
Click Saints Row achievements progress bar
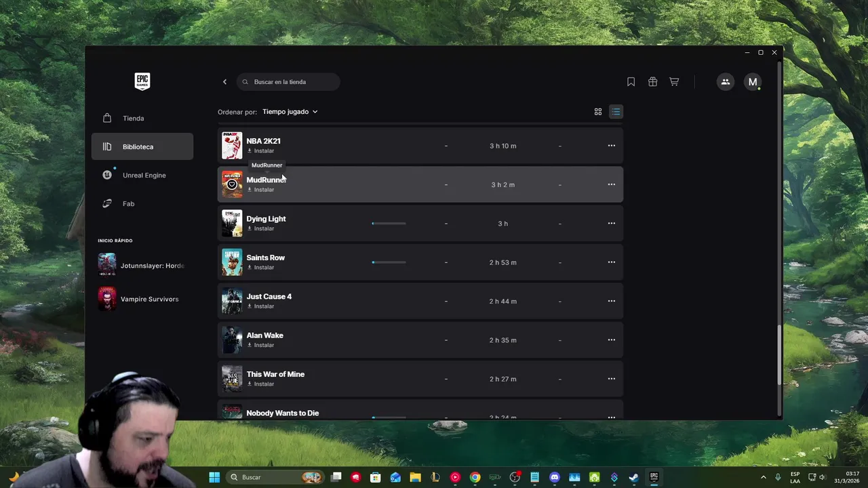[389, 262]
